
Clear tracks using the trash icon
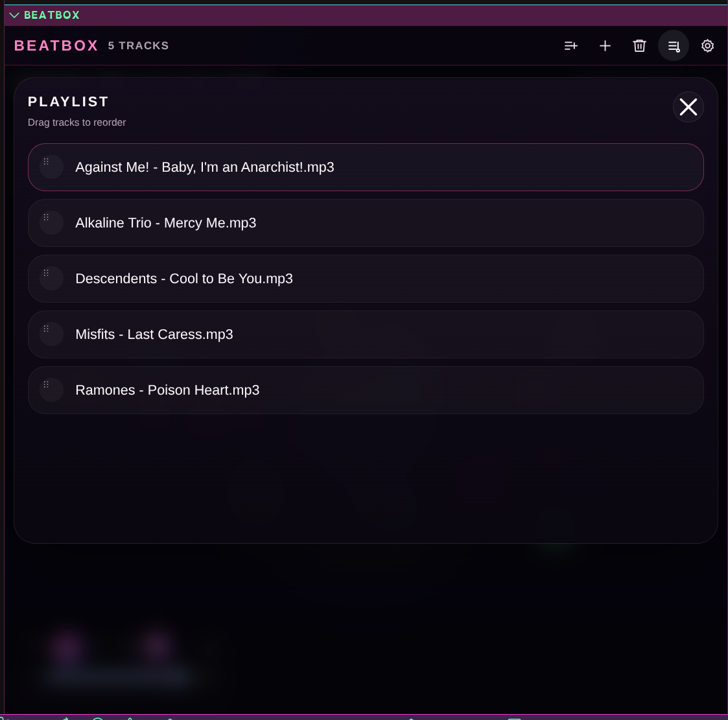pyautogui.click(x=639, y=46)
